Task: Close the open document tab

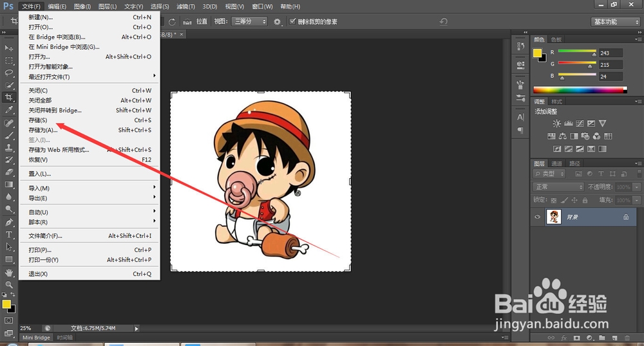Action: [x=182, y=35]
